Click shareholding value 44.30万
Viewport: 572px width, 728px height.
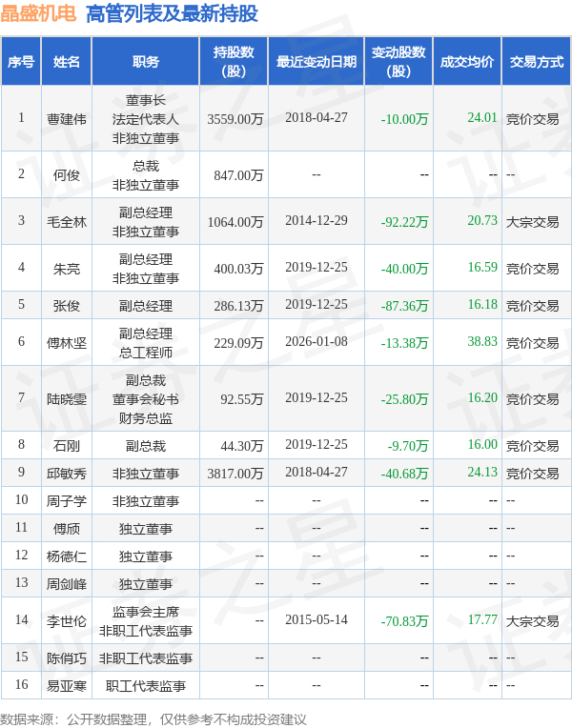[x=241, y=446]
